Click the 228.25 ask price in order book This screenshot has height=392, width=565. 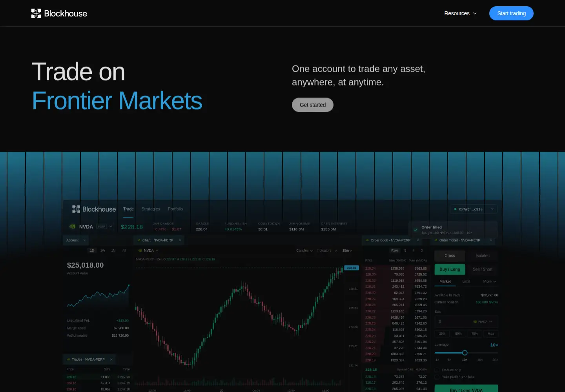[x=370, y=323]
